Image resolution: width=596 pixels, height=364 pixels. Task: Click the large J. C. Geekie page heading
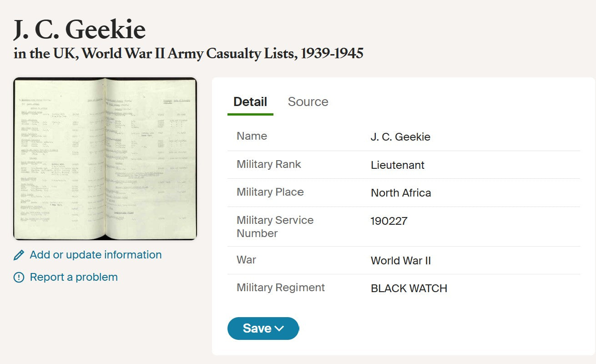pyautogui.click(x=80, y=29)
